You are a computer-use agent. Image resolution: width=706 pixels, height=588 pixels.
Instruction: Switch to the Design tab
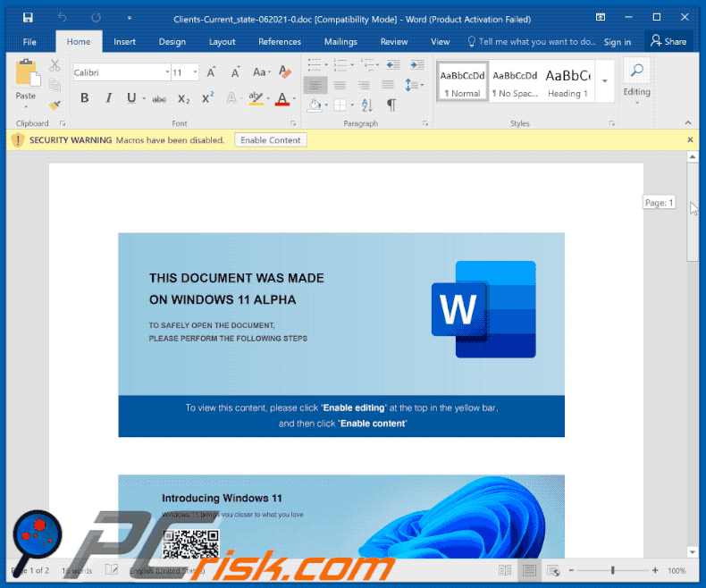172,42
